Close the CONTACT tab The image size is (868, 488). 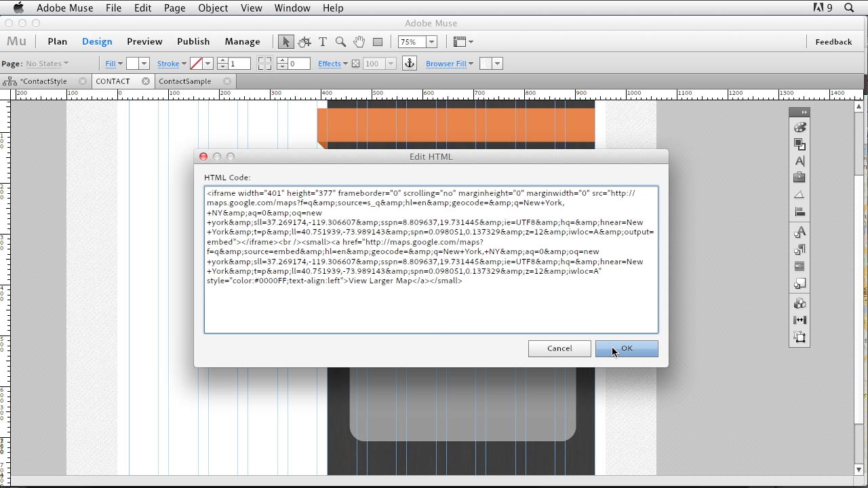[x=146, y=81]
